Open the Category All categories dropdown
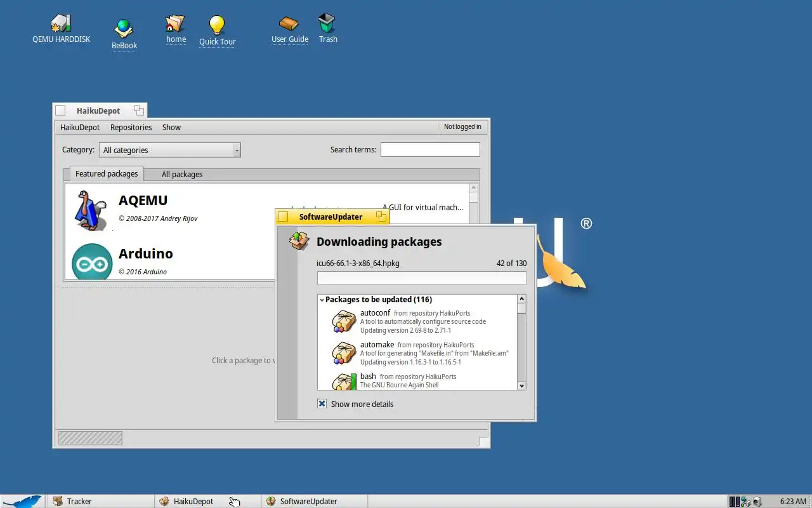812x508 pixels. click(x=169, y=150)
